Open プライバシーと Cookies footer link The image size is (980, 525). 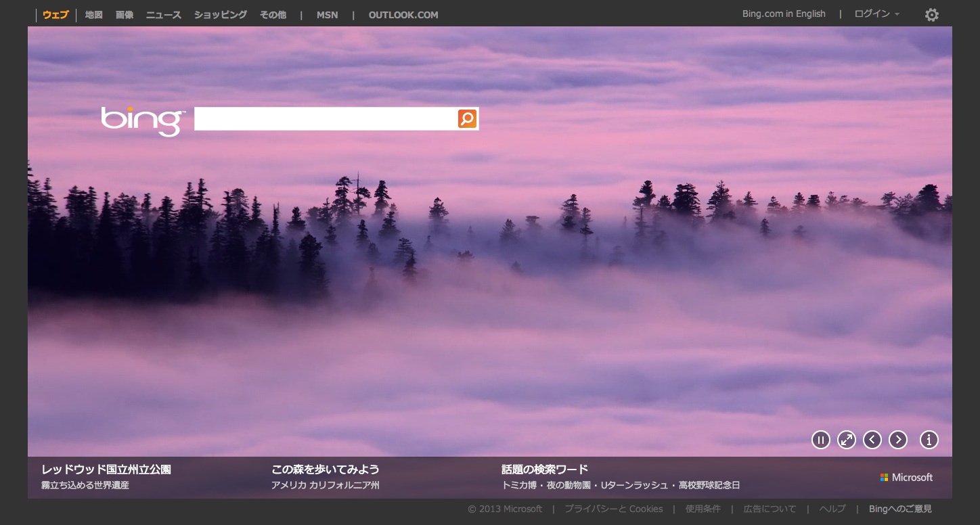[x=613, y=509]
